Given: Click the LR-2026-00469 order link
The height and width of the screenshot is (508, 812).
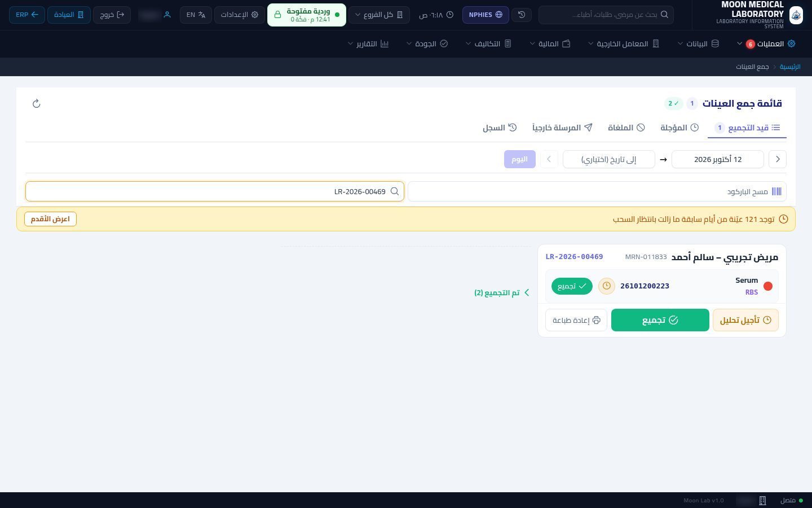Looking at the screenshot, I should (x=574, y=257).
